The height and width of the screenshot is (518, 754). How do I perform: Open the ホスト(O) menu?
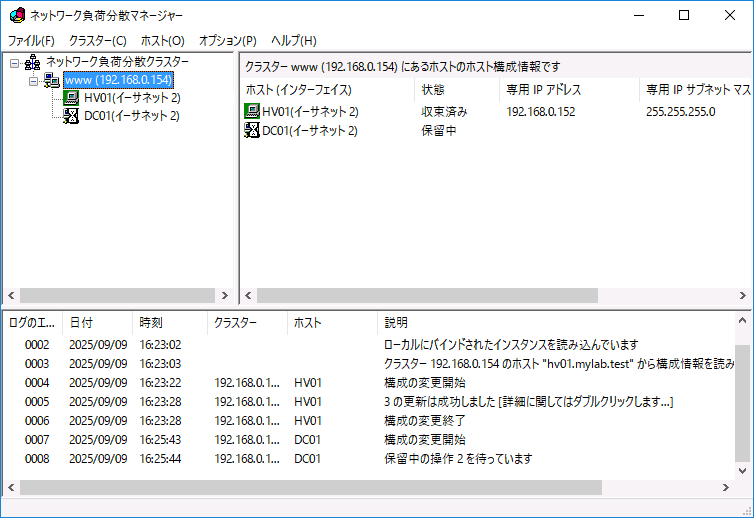coord(162,41)
